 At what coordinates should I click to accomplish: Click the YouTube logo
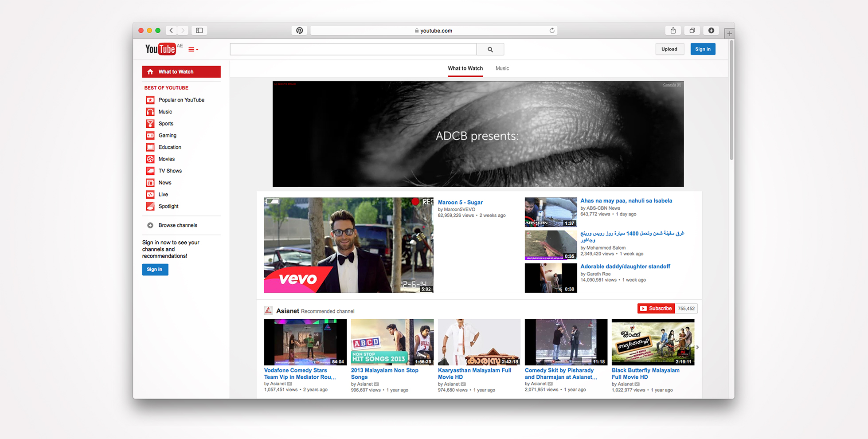point(160,49)
